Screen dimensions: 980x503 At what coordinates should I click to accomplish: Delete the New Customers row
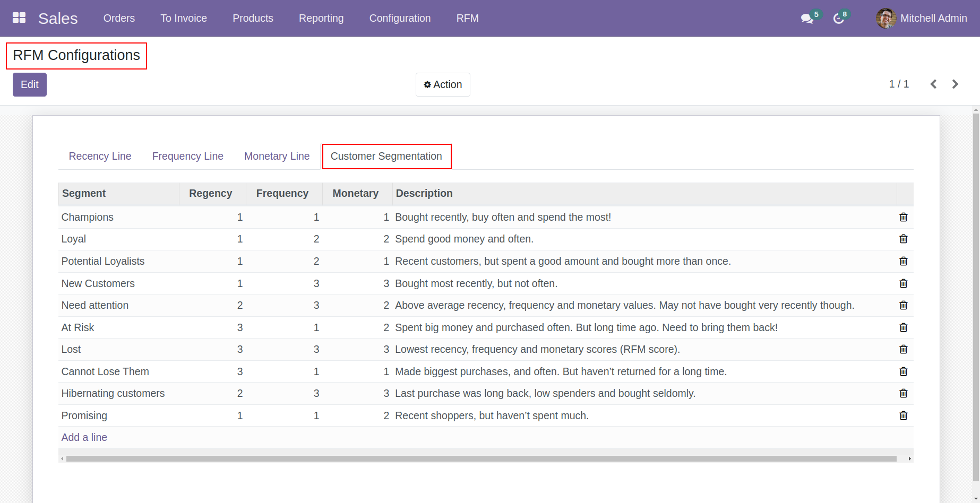point(904,283)
